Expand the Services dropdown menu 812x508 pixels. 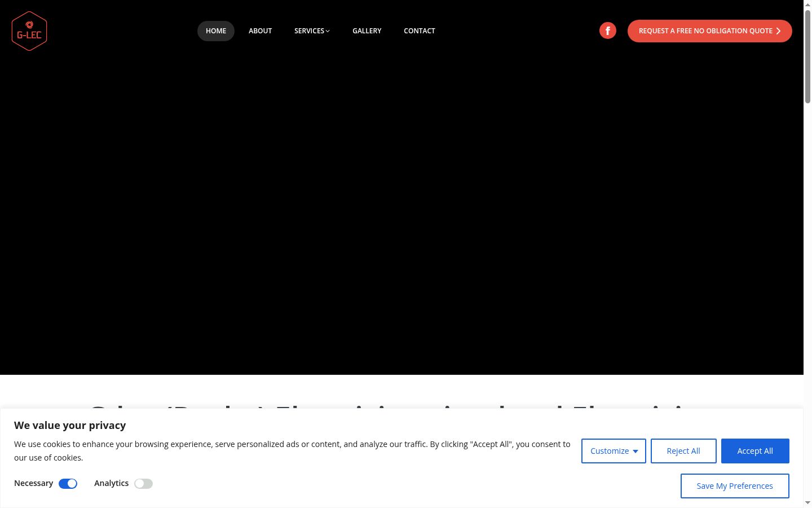312,31
